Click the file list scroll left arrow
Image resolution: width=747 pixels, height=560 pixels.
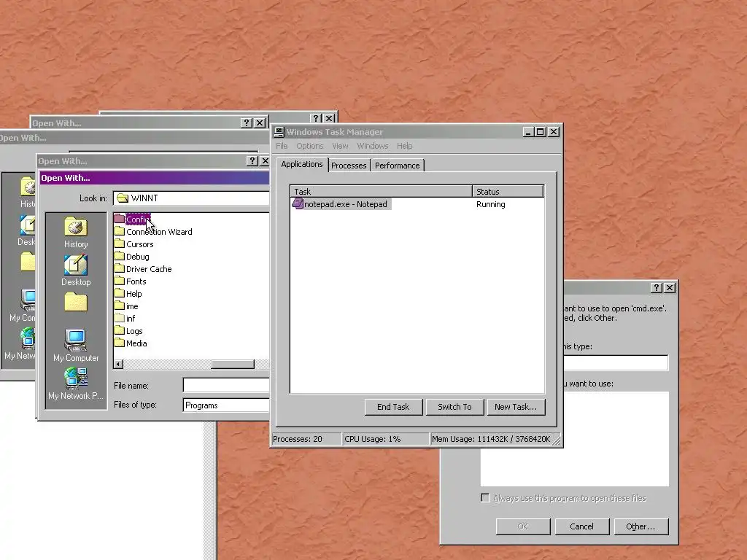[119, 365]
